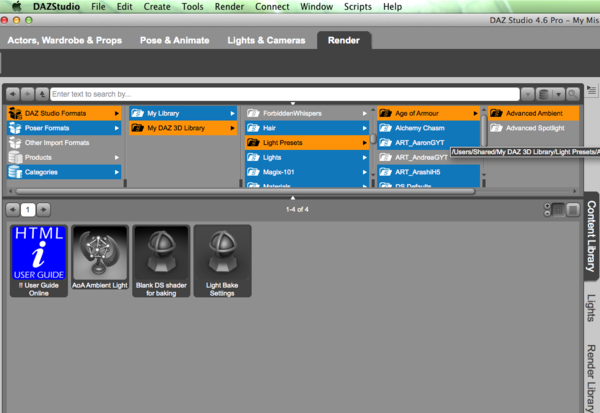The width and height of the screenshot is (600, 413).
Task: Open the Hair folder
Action: pos(307,128)
